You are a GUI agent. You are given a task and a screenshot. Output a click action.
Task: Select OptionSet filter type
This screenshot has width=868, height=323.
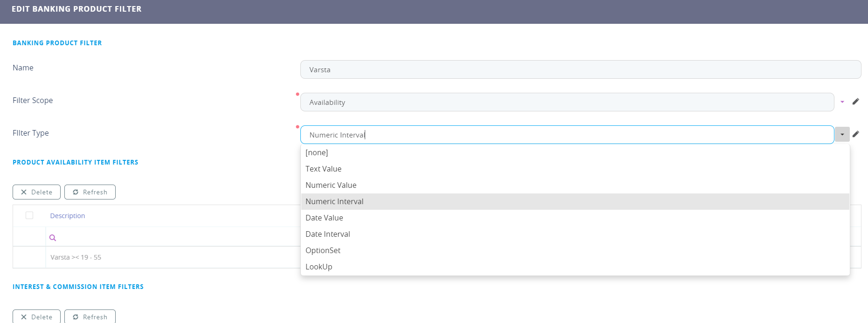pyautogui.click(x=323, y=250)
